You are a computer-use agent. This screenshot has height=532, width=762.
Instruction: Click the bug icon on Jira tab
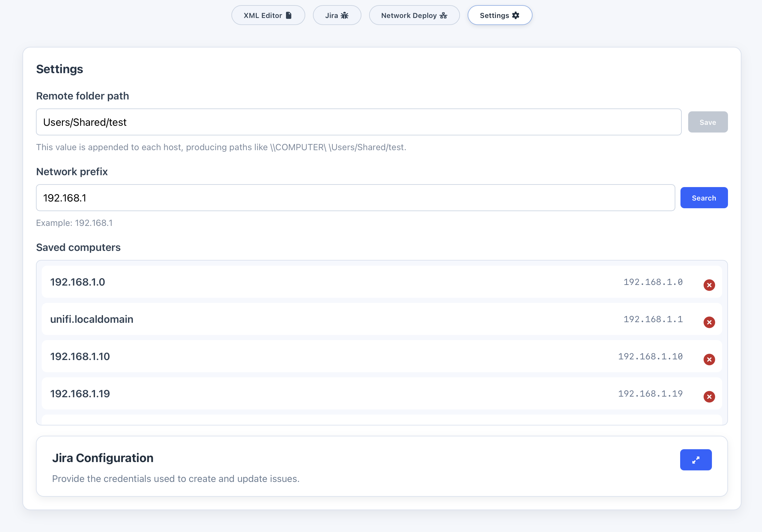coord(344,15)
